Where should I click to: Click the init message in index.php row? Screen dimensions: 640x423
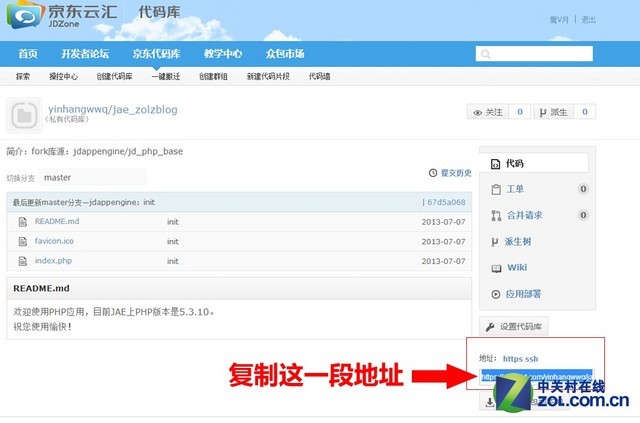(x=173, y=261)
